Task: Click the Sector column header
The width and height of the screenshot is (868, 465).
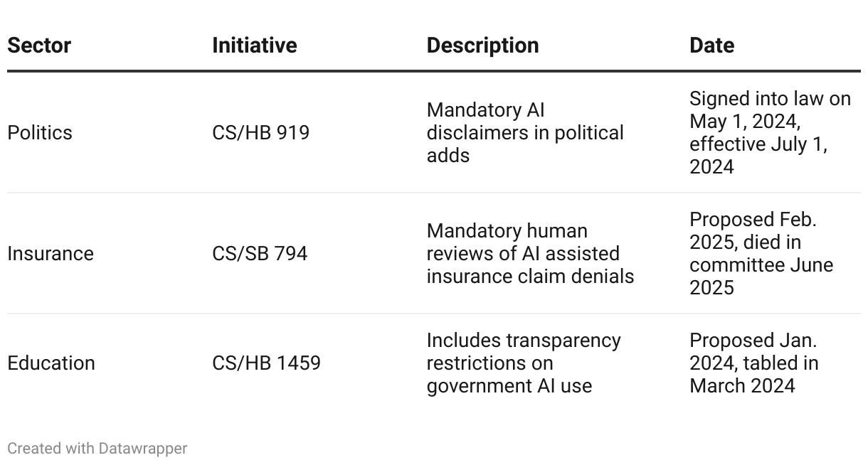Action: pyautogui.click(x=39, y=46)
